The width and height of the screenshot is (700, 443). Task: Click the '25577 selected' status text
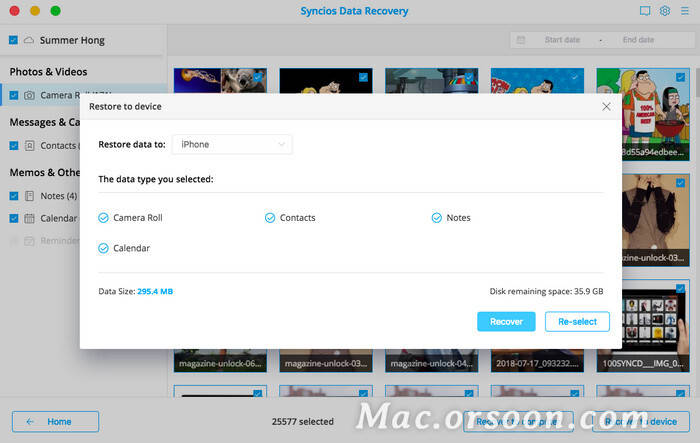pyautogui.click(x=303, y=422)
